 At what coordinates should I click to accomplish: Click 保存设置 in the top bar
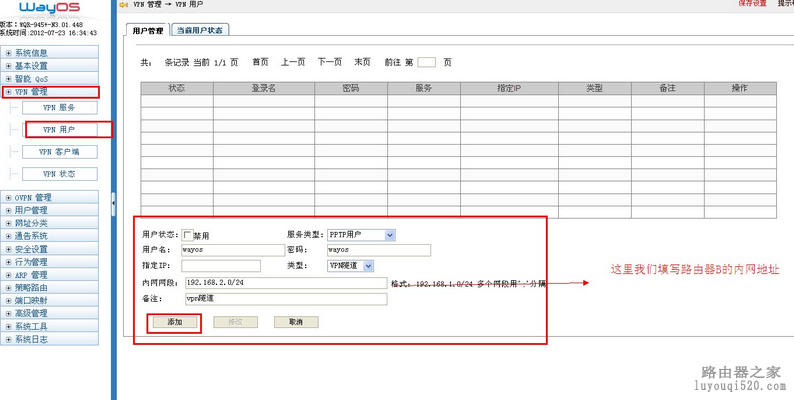[x=752, y=3]
